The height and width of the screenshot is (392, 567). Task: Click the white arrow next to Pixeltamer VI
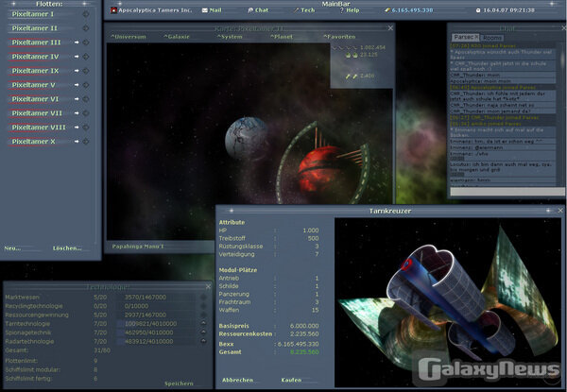pyautogui.click(x=77, y=99)
